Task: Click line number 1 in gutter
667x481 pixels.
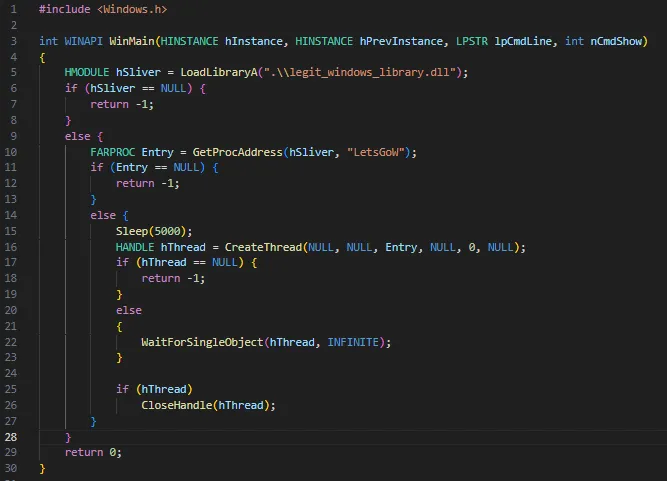Action: (x=14, y=9)
